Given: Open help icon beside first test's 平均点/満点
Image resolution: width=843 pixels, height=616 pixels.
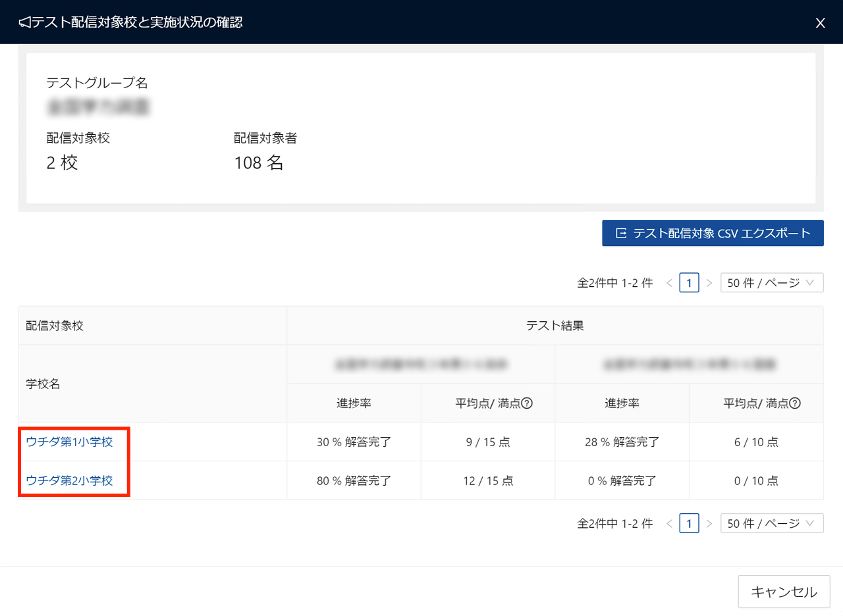Looking at the screenshot, I should pos(526,403).
